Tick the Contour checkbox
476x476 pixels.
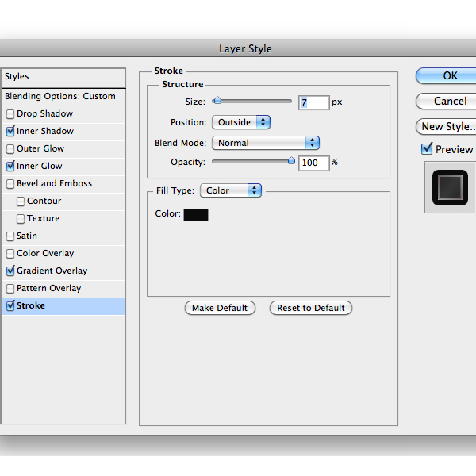click(x=21, y=202)
